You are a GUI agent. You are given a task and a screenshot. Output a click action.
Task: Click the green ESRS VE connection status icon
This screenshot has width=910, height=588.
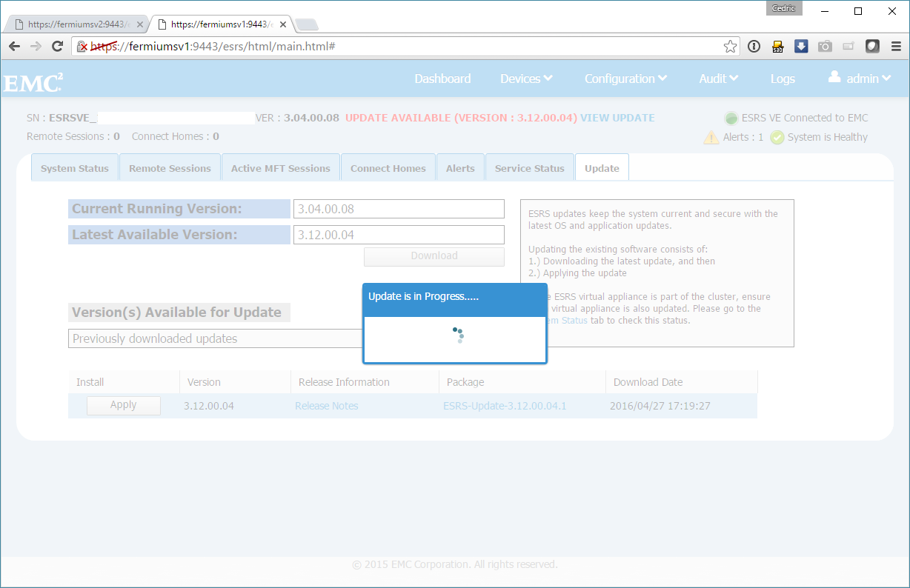pyautogui.click(x=731, y=118)
